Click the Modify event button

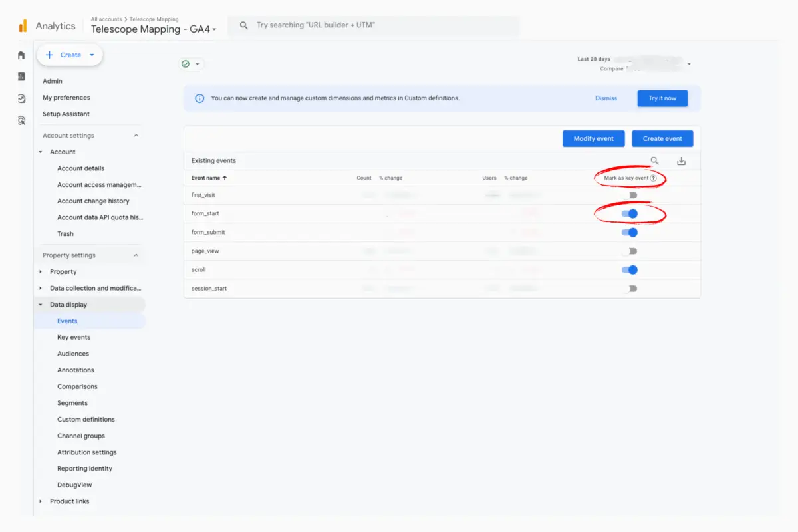click(x=594, y=138)
